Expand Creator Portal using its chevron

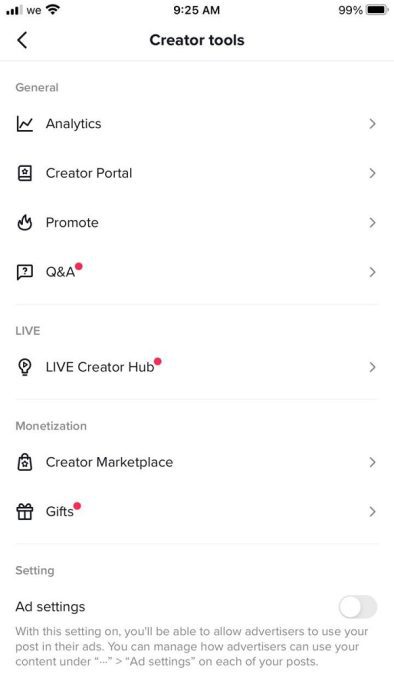point(373,173)
